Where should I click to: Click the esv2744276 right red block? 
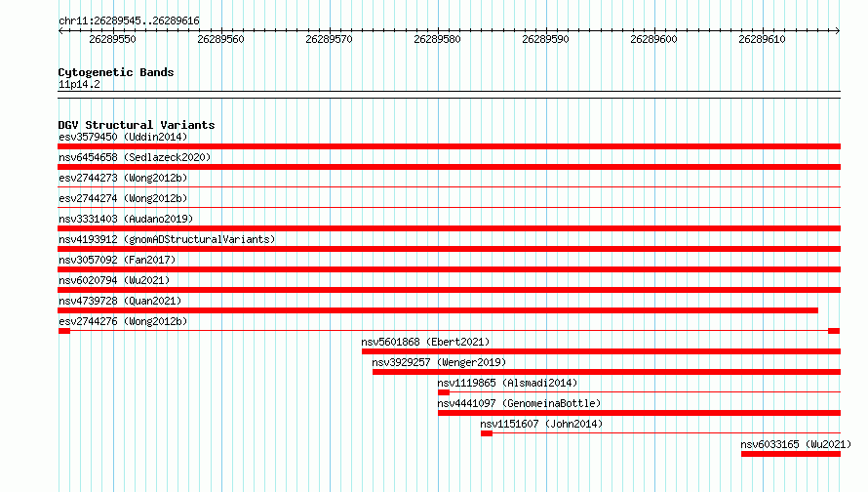834,331
